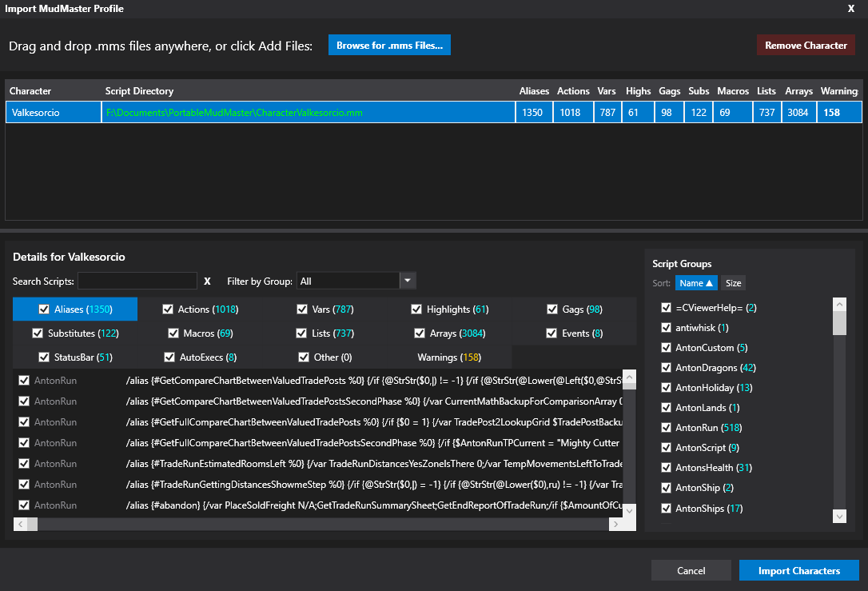
Task: Click Remove Character button
Action: click(806, 45)
